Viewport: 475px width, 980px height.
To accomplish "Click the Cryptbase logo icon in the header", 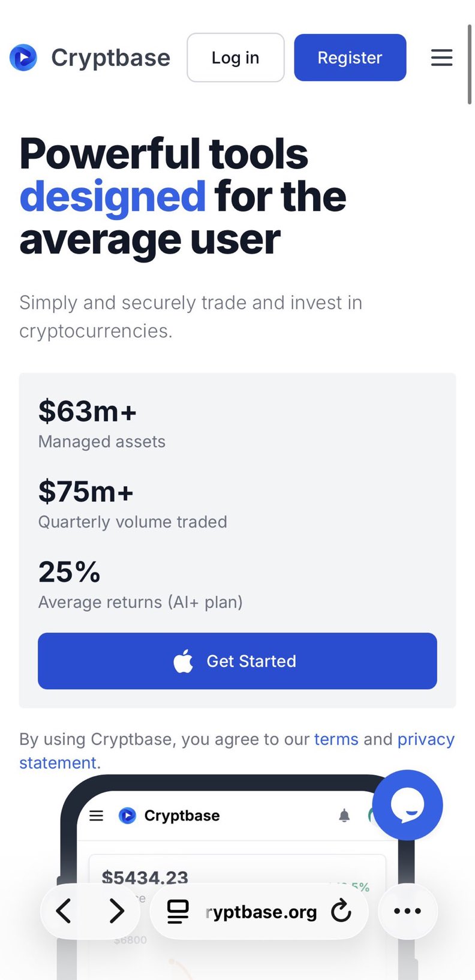I will pyautogui.click(x=23, y=58).
